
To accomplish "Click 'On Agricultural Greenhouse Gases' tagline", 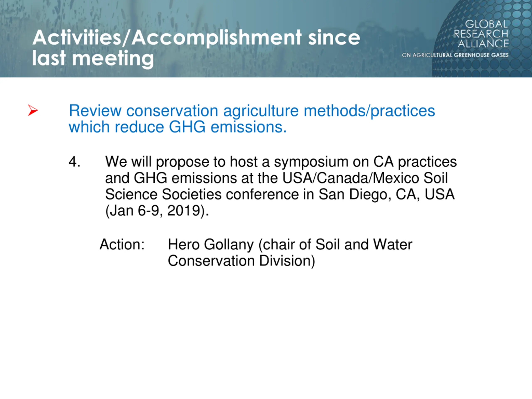I will point(455,55).
